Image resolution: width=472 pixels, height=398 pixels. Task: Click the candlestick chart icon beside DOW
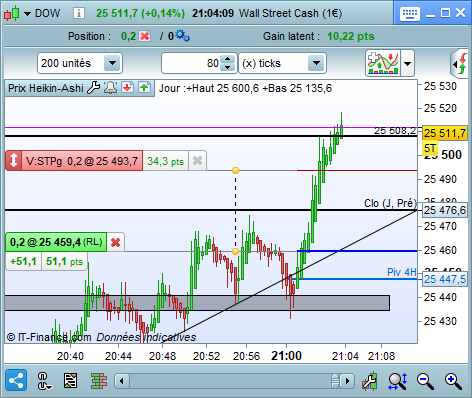(x=11, y=13)
